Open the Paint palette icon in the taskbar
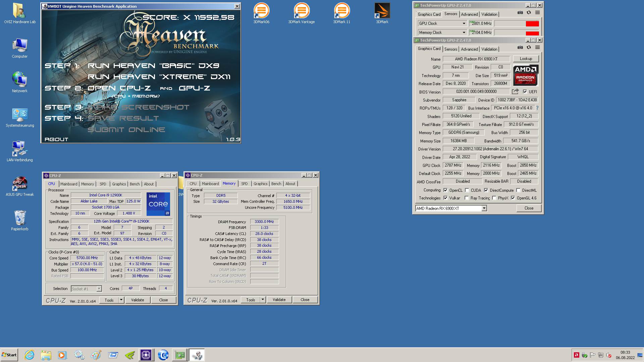 pos(96,355)
